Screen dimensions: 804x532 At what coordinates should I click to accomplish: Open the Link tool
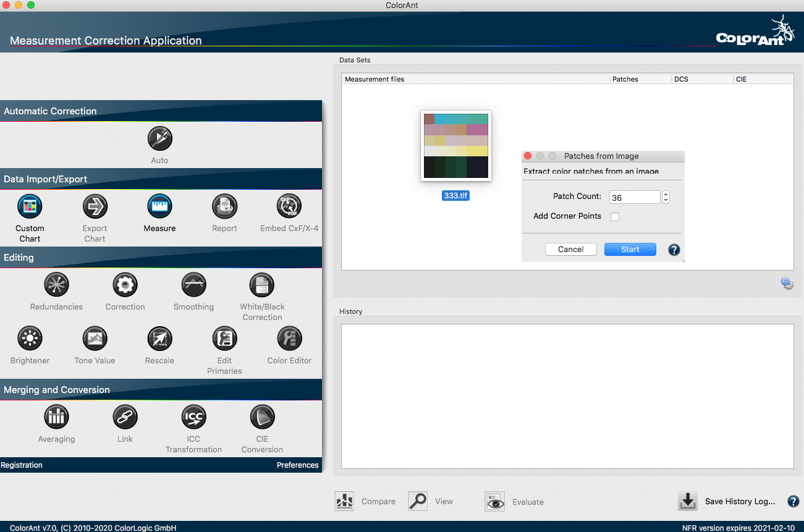125,417
